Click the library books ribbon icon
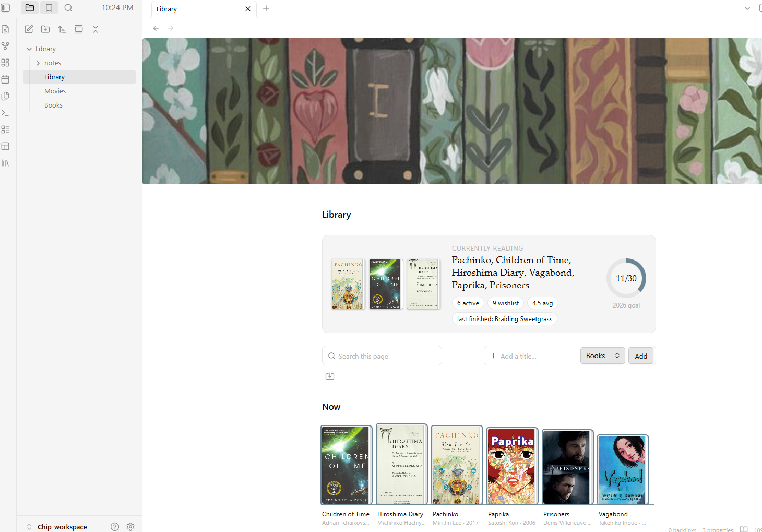Screen dimensions: 762x532 point(5,163)
